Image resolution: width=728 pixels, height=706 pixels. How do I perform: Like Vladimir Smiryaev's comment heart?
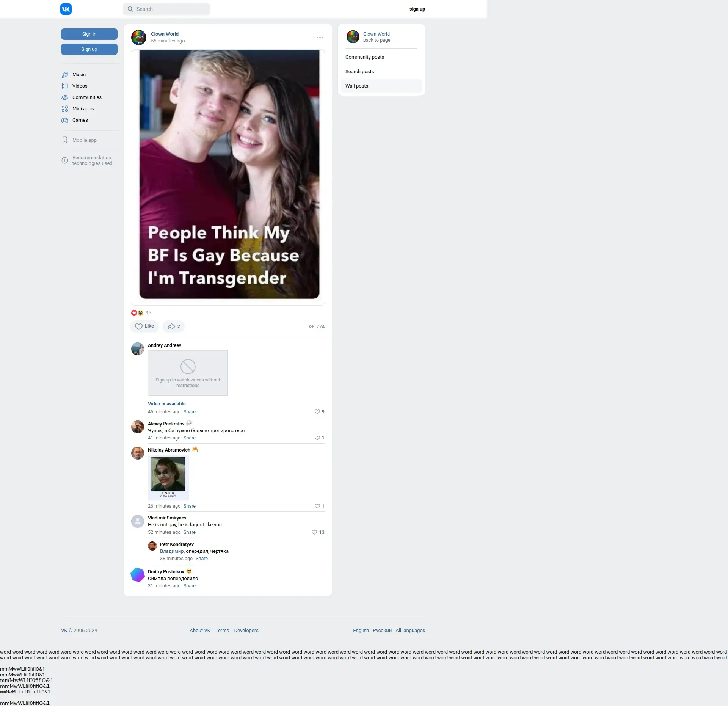pyautogui.click(x=314, y=532)
